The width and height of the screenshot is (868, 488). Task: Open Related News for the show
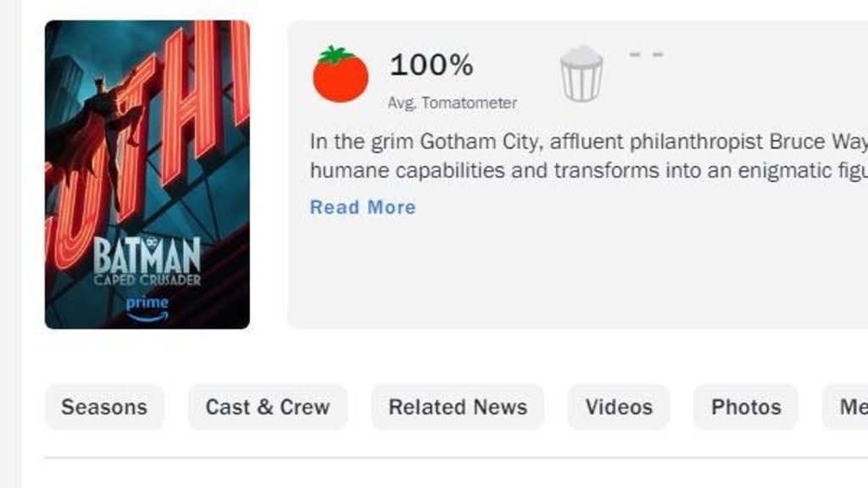click(458, 407)
